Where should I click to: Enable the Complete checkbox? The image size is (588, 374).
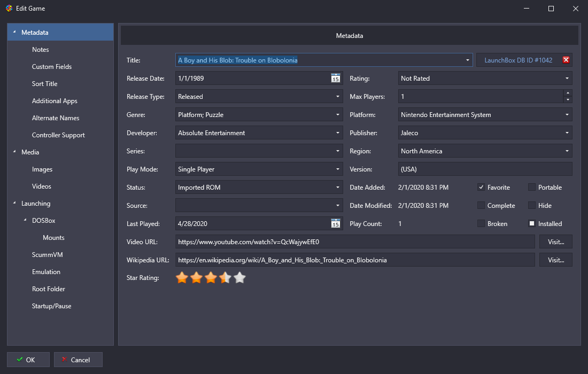[x=481, y=205]
